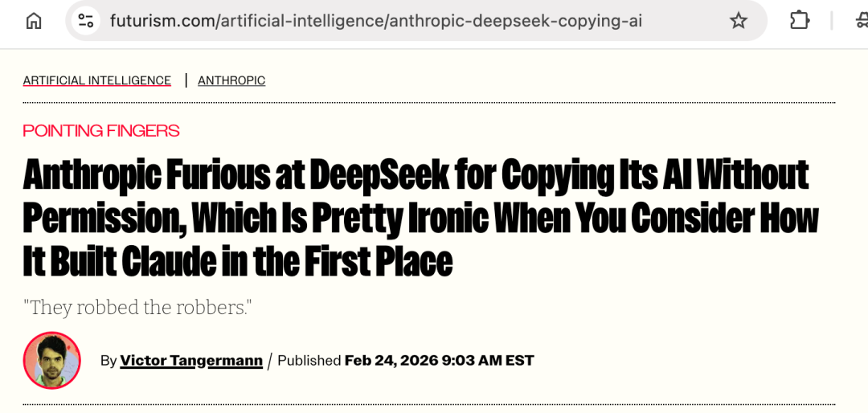Click the browser Home icon
The width and height of the screenshot is (868, 413).
pyautogui.click(x=34, y=21)
